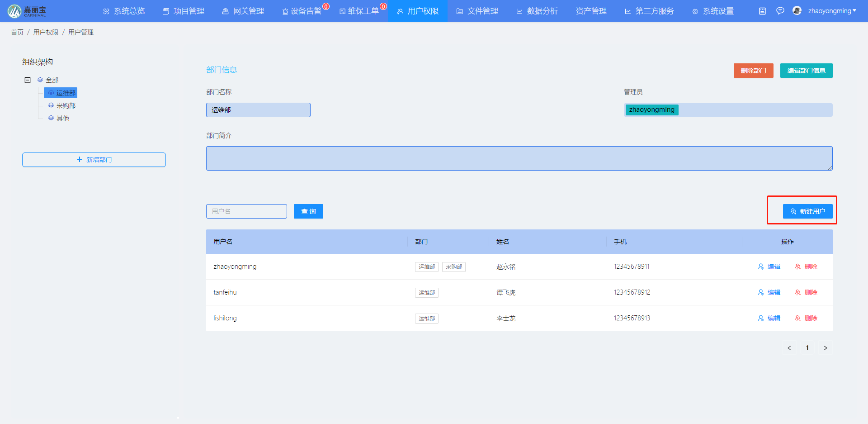Open 数据分析 menu

537,11
